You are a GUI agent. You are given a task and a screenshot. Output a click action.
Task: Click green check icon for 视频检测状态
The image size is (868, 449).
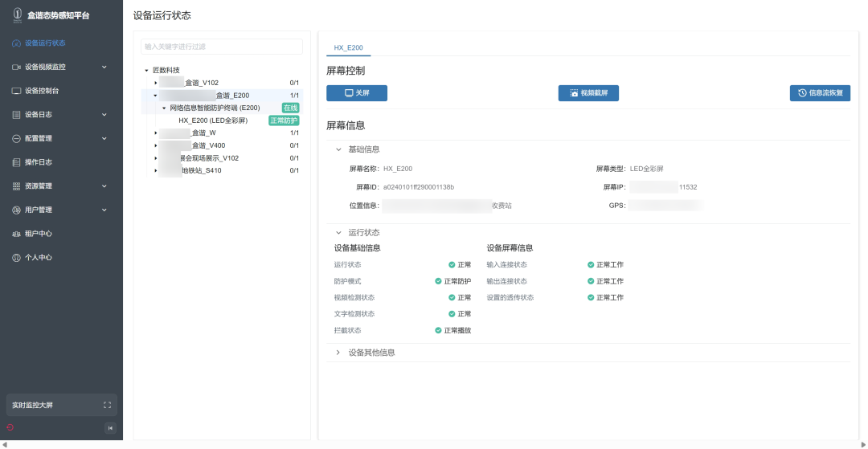click(452, 297)
